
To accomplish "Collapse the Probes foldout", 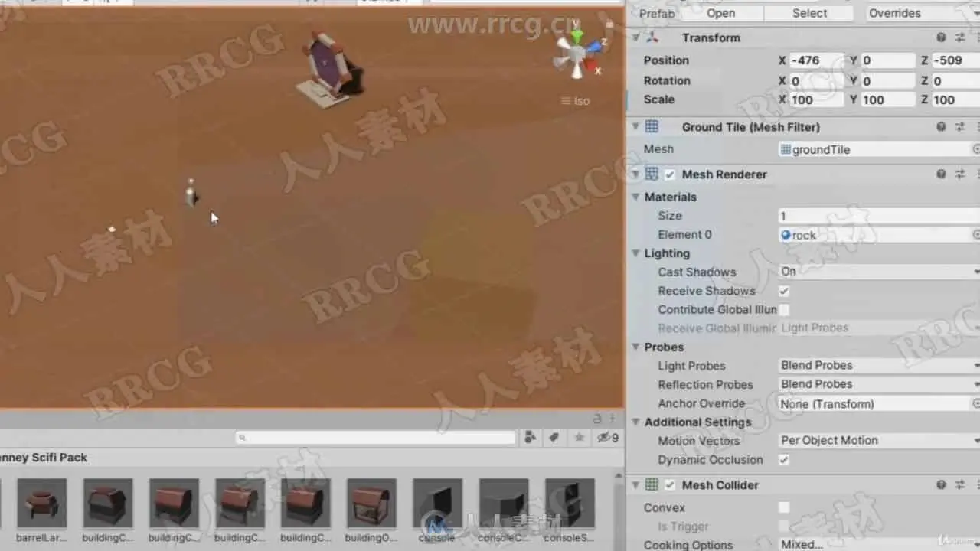I will pos(635,347).
